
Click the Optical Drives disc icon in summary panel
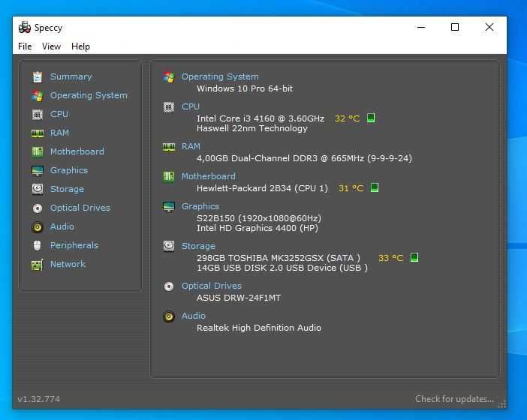pyautogui.click(x=169, y=286)
